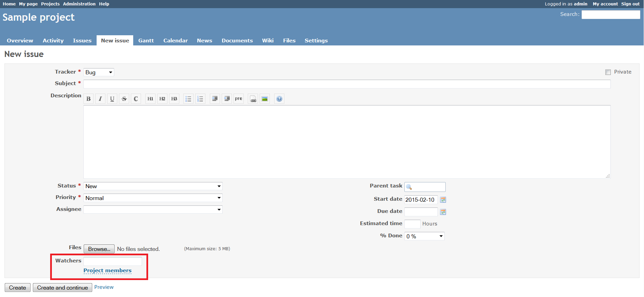
Task: Open Projects in top menu
Action: [50, 4]
